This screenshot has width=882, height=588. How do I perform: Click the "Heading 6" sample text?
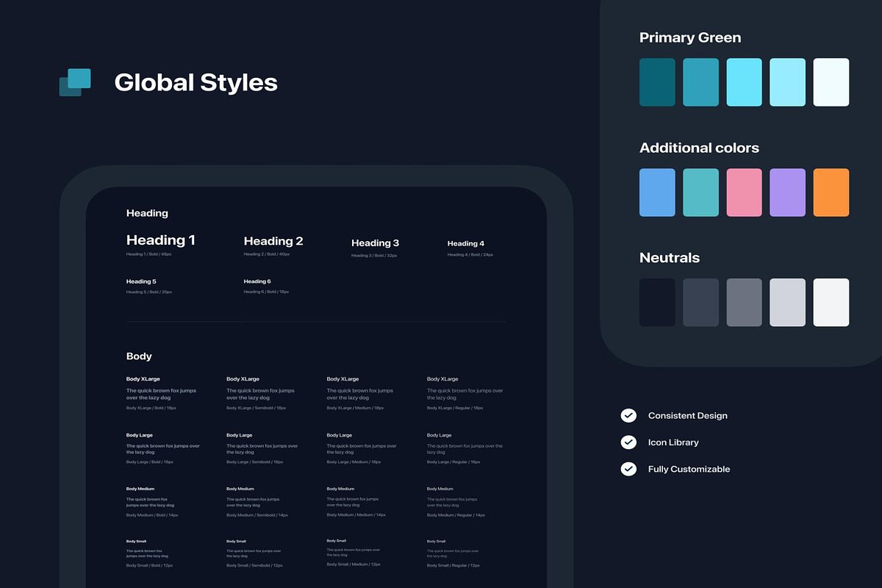[x=257, y=282]
